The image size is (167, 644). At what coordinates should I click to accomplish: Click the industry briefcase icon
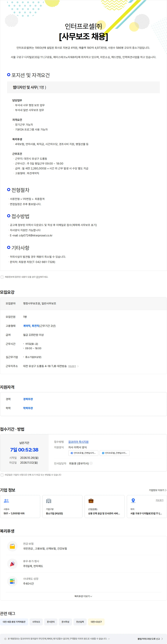91,501
